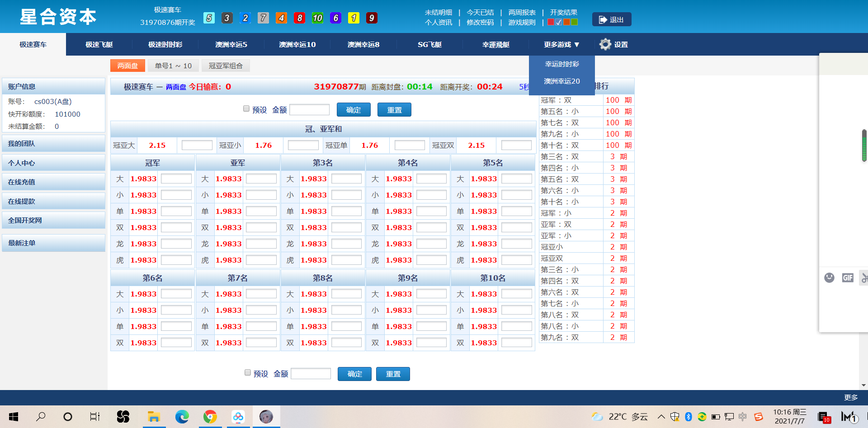Open the Windows Start menu

(x=14, y=416)
